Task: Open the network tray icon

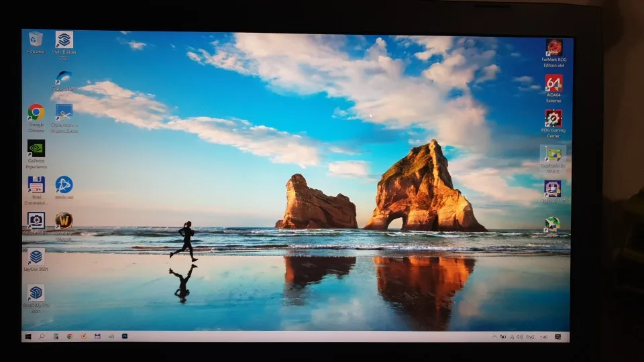Action: (512, 337)
